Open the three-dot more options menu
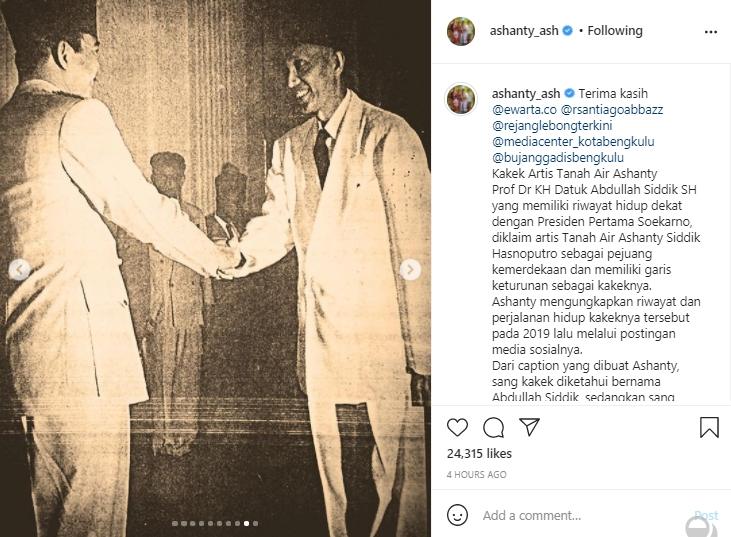Screen dimensions: 731x537 coord(710,32)
